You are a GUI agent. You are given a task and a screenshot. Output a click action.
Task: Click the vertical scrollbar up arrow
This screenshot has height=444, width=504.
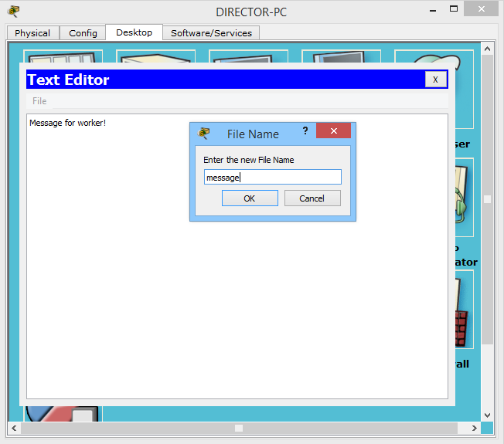click(x=487, y=49)
